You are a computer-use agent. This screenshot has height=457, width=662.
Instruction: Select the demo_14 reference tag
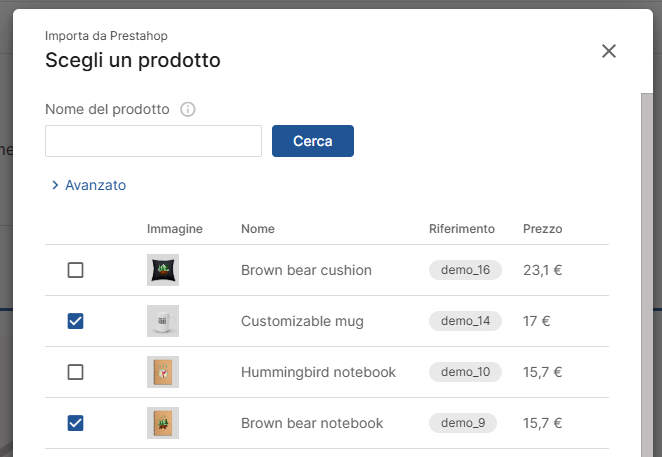465,321
